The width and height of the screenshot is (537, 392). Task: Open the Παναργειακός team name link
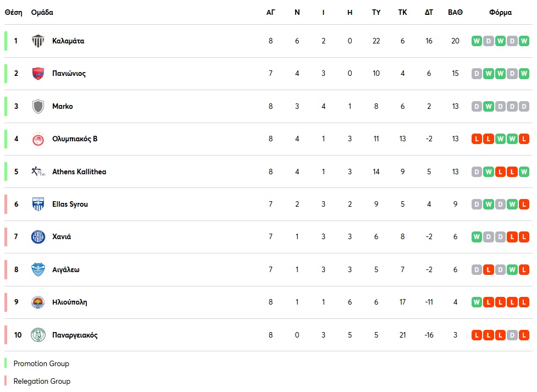[x=75, y=335]
